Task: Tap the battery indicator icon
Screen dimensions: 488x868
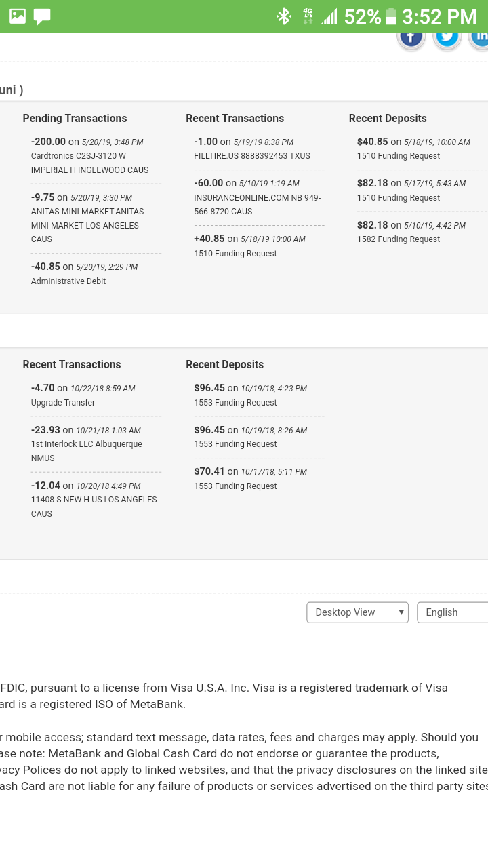Action: pyautogui.click(x=391, y=16)
